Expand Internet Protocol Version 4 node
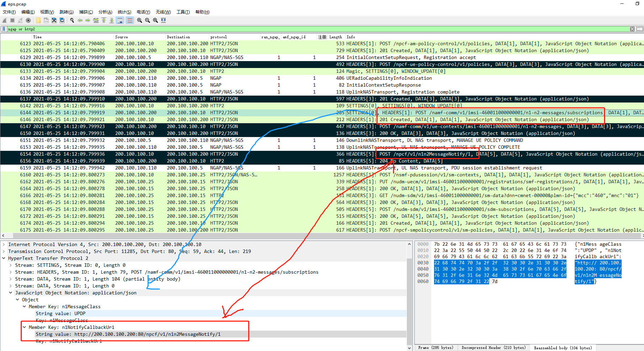644x351 pixels. click(x=4, y=245)
